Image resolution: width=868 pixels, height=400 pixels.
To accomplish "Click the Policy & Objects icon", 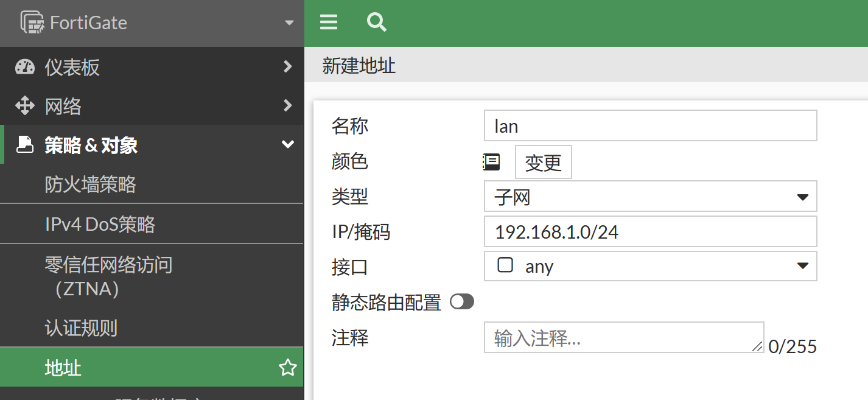I will coord(25,145).
